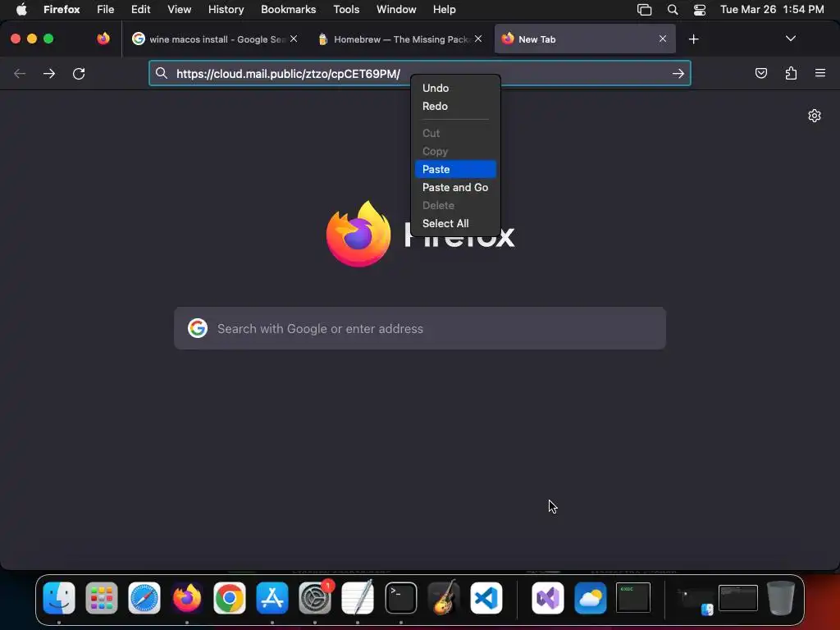840x630 pixels.
Task: Choose Redo in the context menu
Action: click(455, 106)
